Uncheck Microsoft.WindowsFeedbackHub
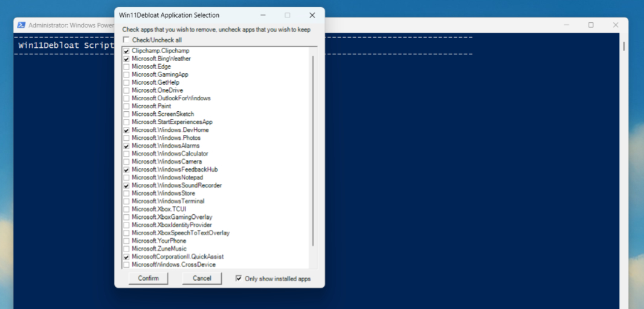Screen dimensions: 644x309 click(126, 170)
